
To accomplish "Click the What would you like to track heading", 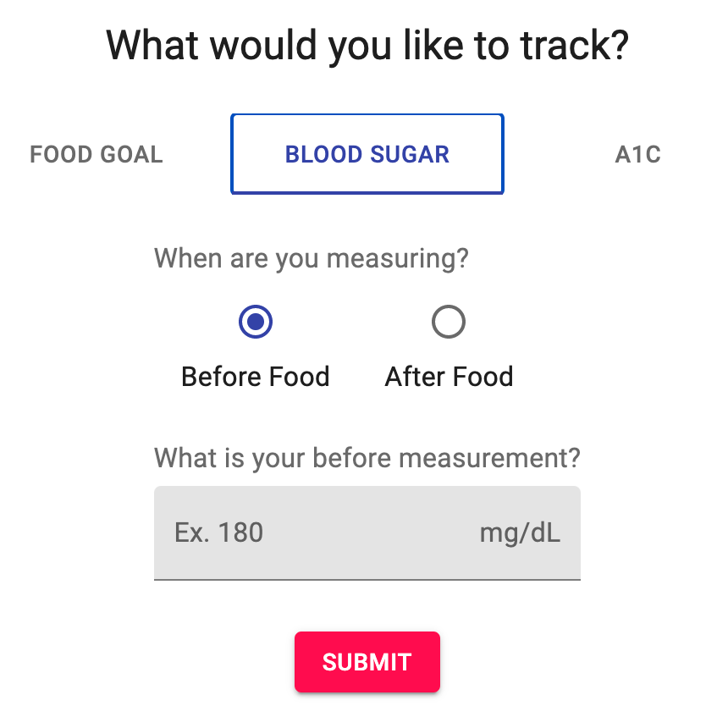I will (367, 46).
